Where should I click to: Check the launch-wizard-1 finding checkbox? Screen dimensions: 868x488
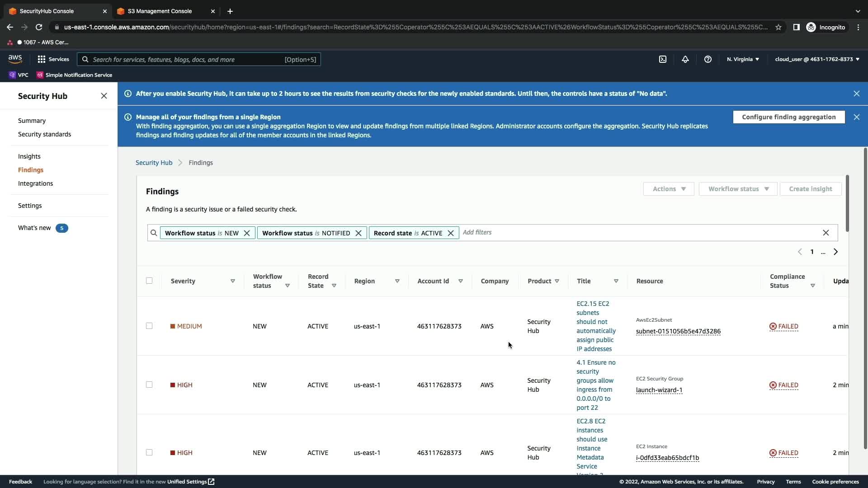pos(149,385)
